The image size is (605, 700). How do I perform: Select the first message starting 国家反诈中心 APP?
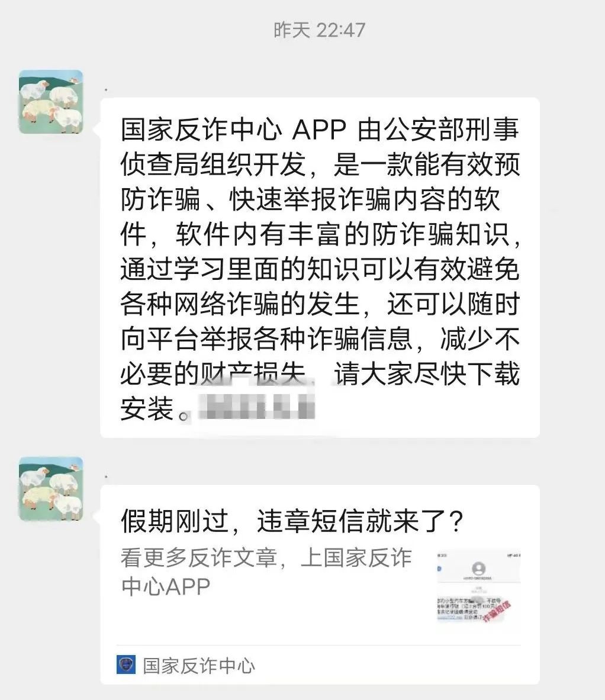pos(320,267)
